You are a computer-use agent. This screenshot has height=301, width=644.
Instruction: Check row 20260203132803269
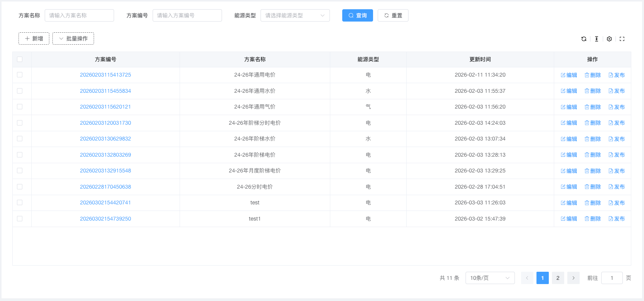[x=20, y=155]
